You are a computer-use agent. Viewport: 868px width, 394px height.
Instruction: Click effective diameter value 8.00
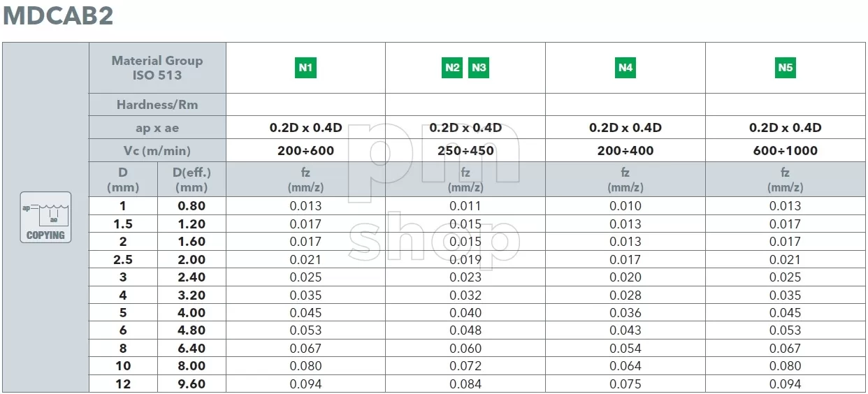tap(191, 366)
